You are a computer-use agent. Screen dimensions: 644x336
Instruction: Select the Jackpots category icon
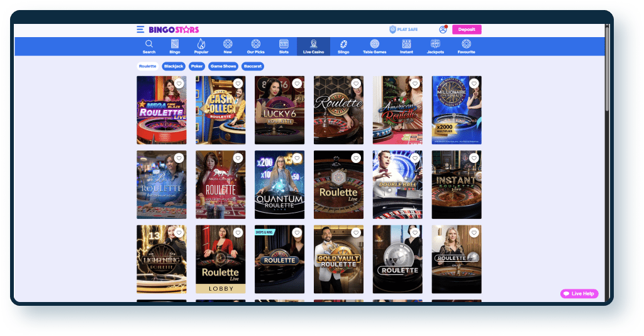point(435,46)
